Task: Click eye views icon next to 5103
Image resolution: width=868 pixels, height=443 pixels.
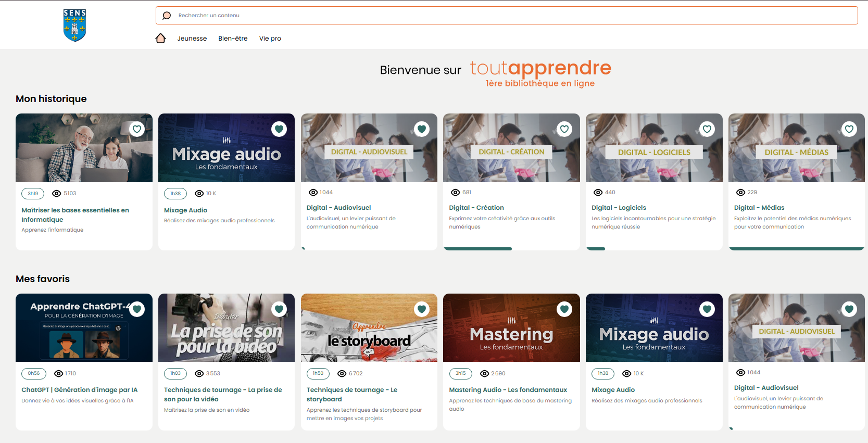Action: point(57,194)
